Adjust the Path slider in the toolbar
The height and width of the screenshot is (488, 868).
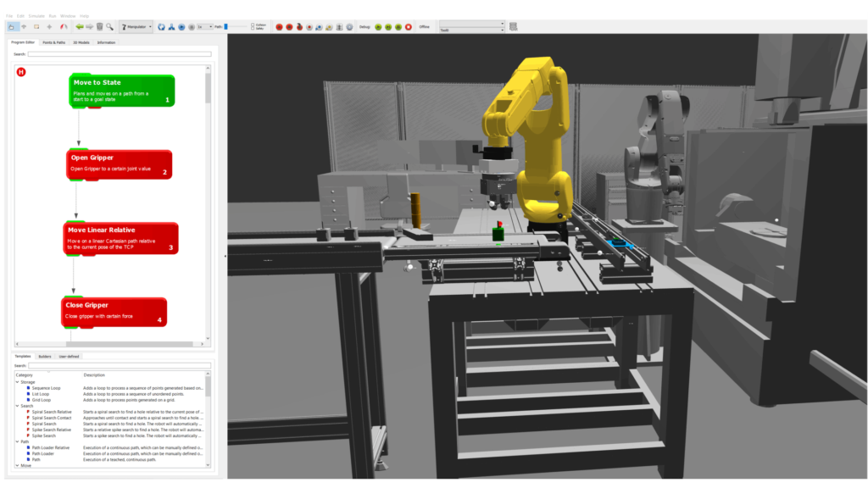coord(225,26)
